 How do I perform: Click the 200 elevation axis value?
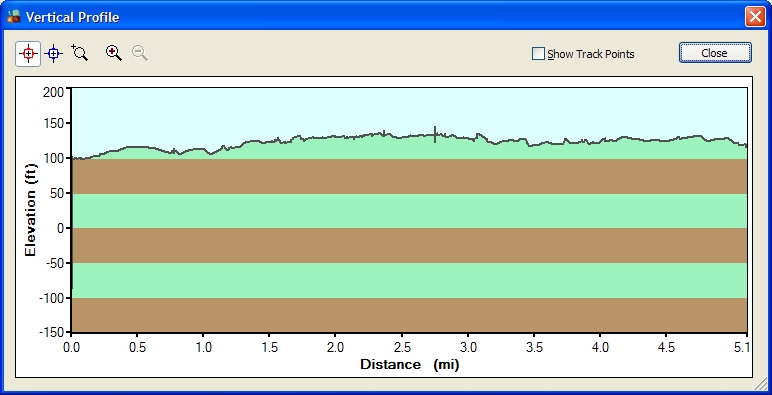click(x=53, y=92)
